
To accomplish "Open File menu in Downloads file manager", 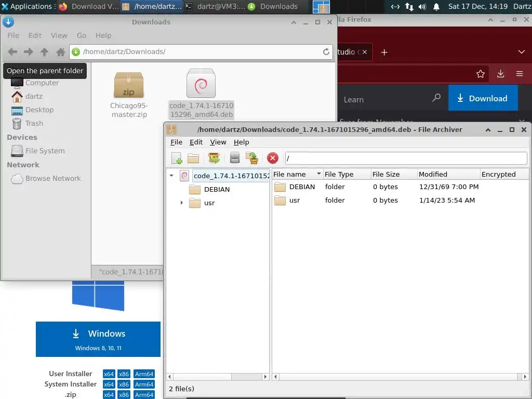I will pyautogui.click(x=13, y=36).
